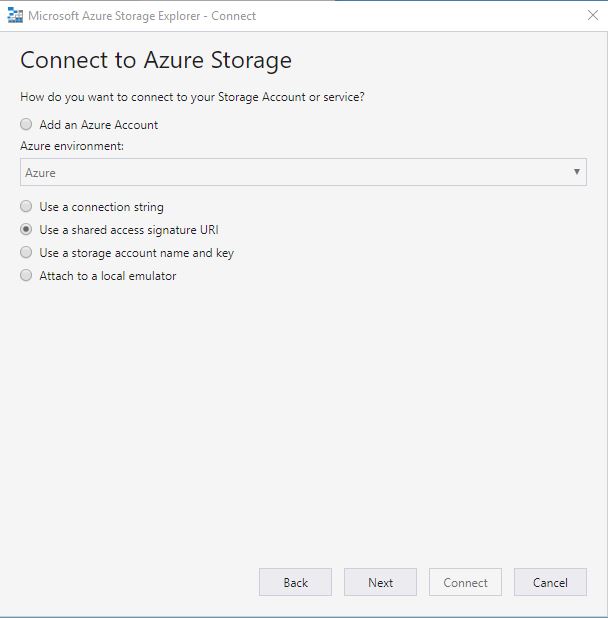The image size is (608, 618).
Task: Go Back to the previous step
Action: 295,582
